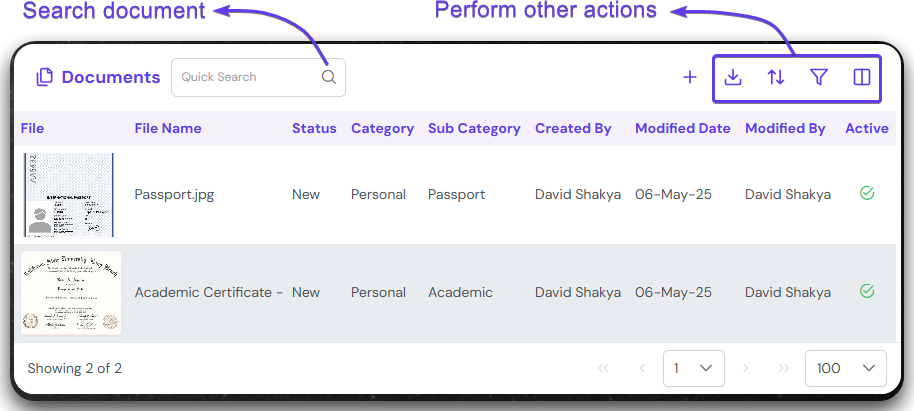The width and height of the screenshot is (914, 411).
Task: Expand the page number dropdown
Action: coord(694,368)
